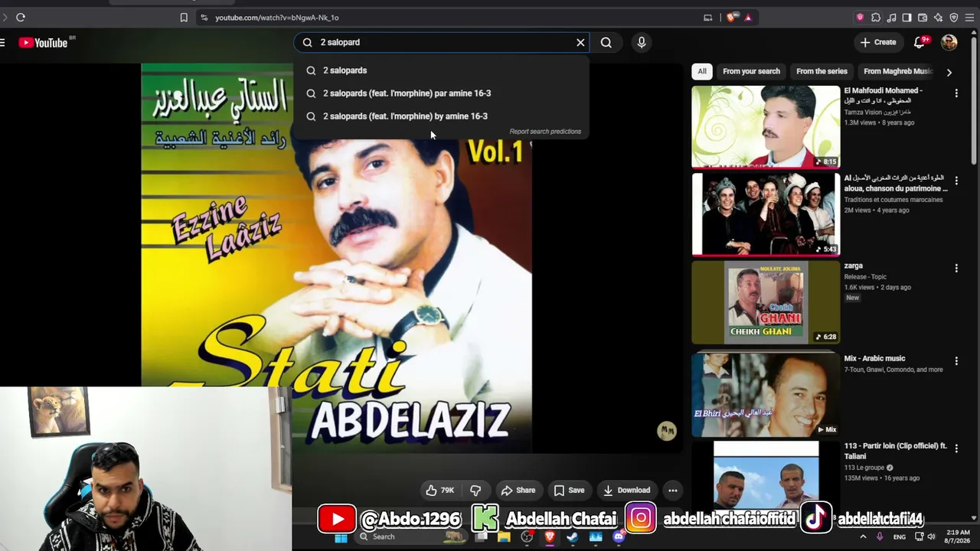Screen dimensions: 980x551
Task: Open the browser extensions puzzle icon
Action: coord(876,18)
